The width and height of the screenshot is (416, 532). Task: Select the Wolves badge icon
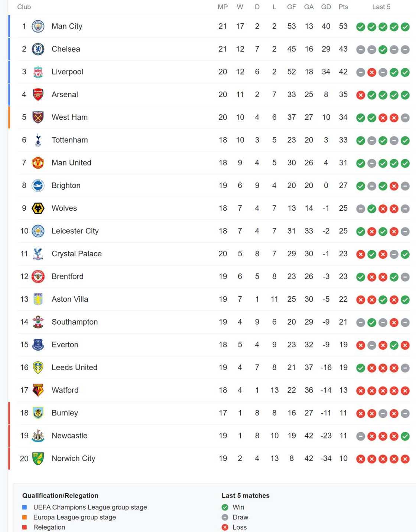pos(38,208)
